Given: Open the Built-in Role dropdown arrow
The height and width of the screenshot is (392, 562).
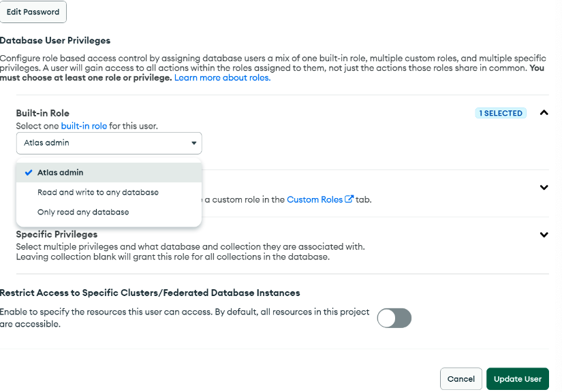Looking at the screenshot, I should tap(193, 143).
